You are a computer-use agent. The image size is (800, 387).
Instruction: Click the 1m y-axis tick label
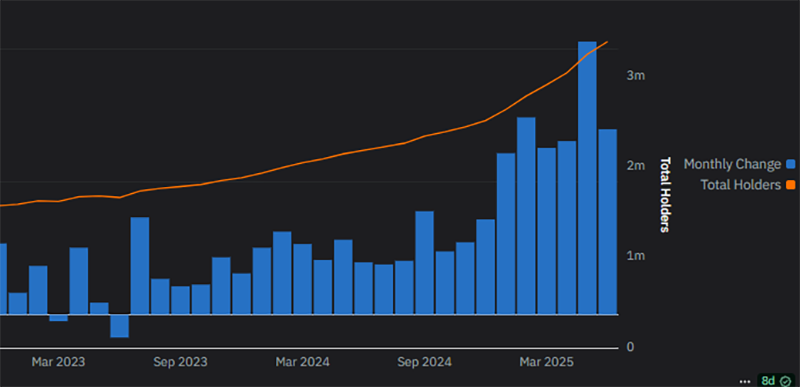coord(636,255)
